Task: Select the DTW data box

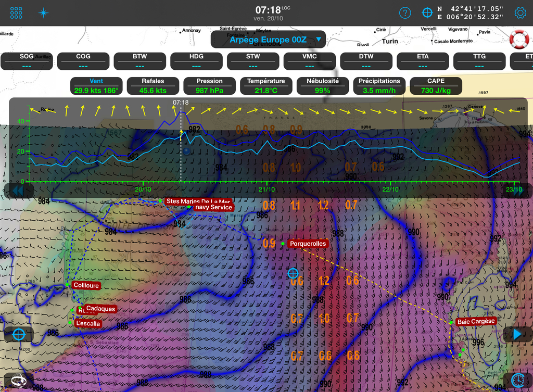Action: click(x=366, y=61)
